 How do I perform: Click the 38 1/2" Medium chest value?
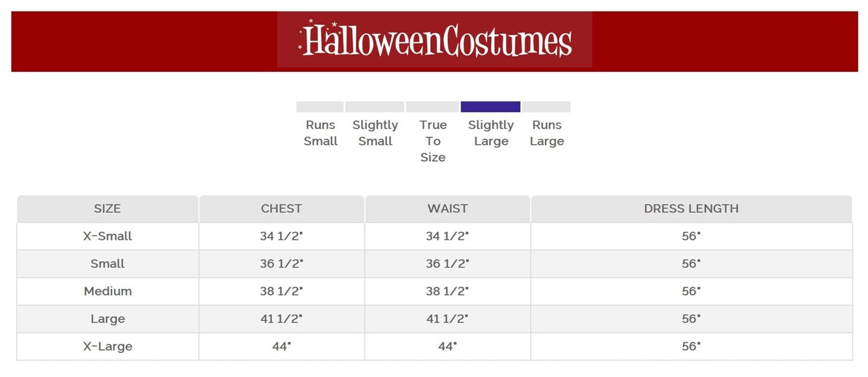coord(281,291)
